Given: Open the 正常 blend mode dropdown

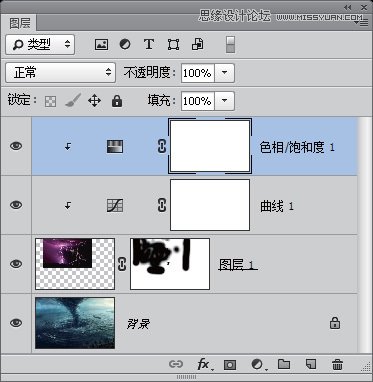Looking at the screenshot, I should click(61, 72).
